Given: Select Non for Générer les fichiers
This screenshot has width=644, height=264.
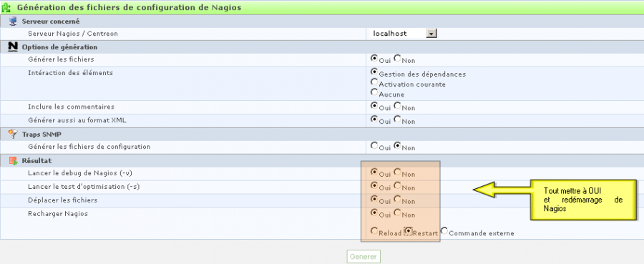Looking at the screenshot, I should click(x=396, y=58).
